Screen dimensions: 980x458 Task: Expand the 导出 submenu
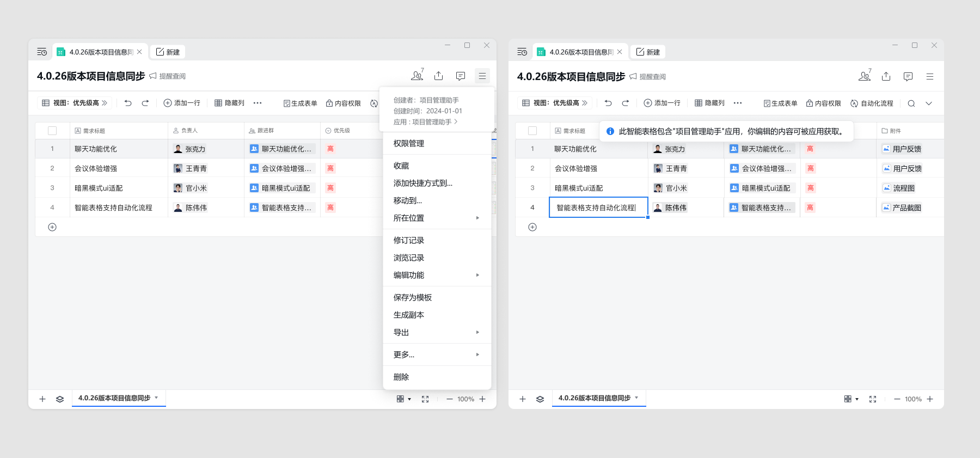[x=437, y=332]
